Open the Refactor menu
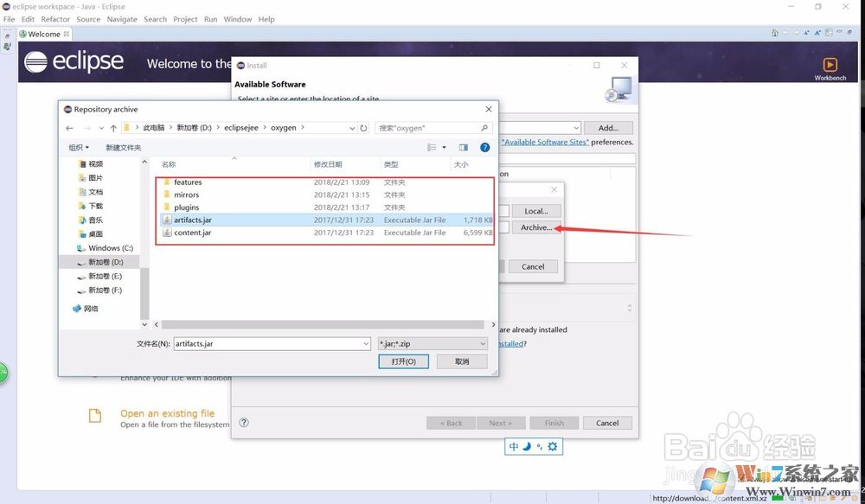This screenshot has width=865, height=504. (x=55, y=19)
